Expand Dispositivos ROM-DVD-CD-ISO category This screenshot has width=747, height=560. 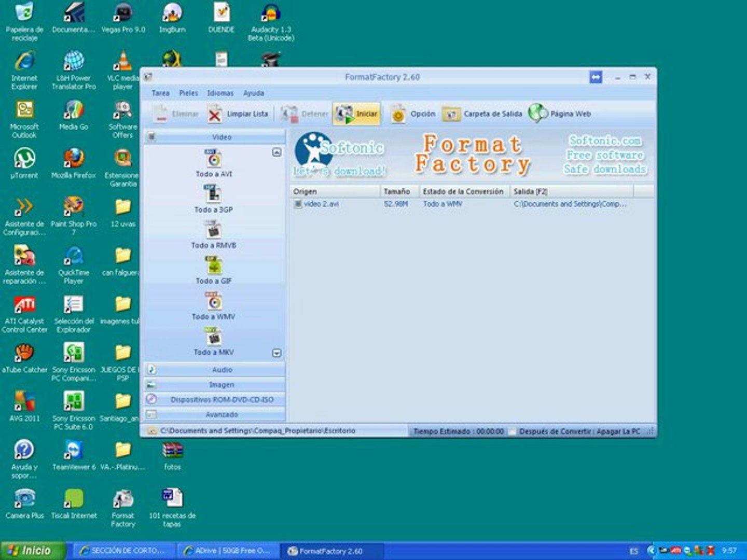coord(215,400)
